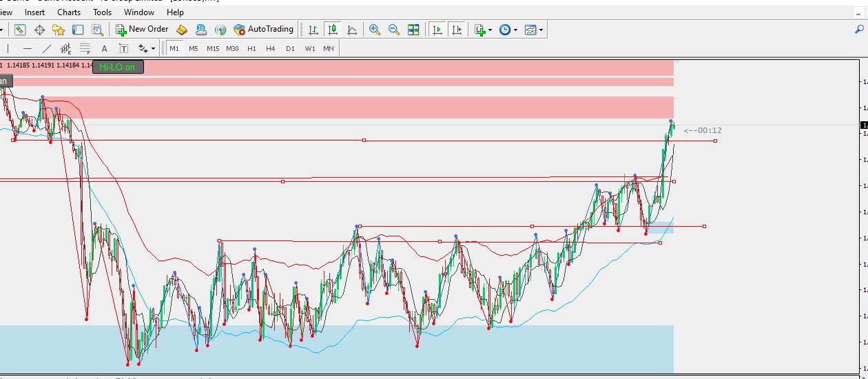Open the Navigator favorites folder icon

coord(59,30)
